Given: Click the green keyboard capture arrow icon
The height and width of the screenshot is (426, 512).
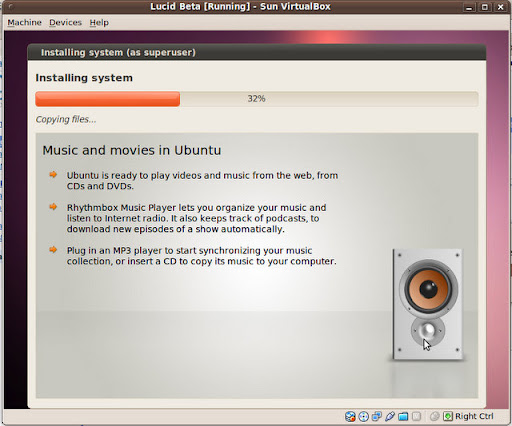Looking at the screenshot, I should (x=448, y=416).
